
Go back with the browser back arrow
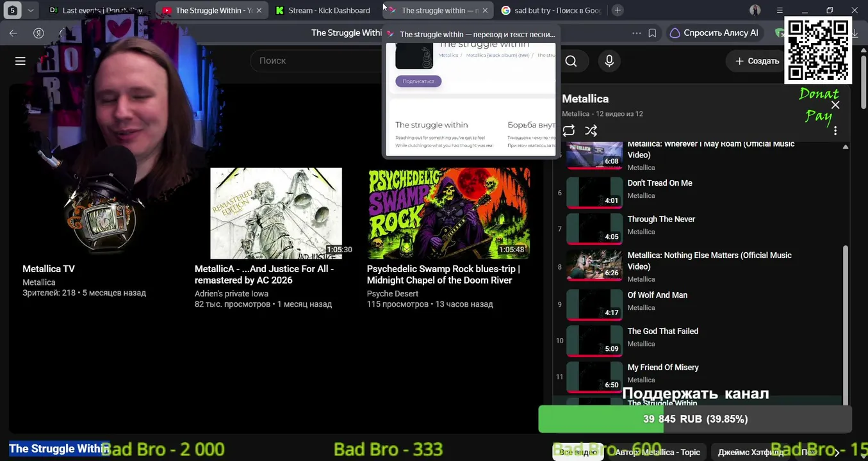click(13, 33)
